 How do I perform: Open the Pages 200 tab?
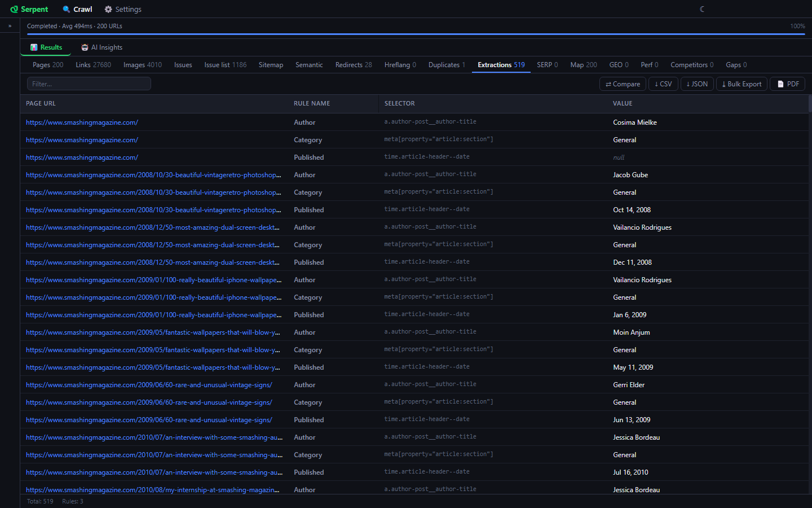(48, 65)
